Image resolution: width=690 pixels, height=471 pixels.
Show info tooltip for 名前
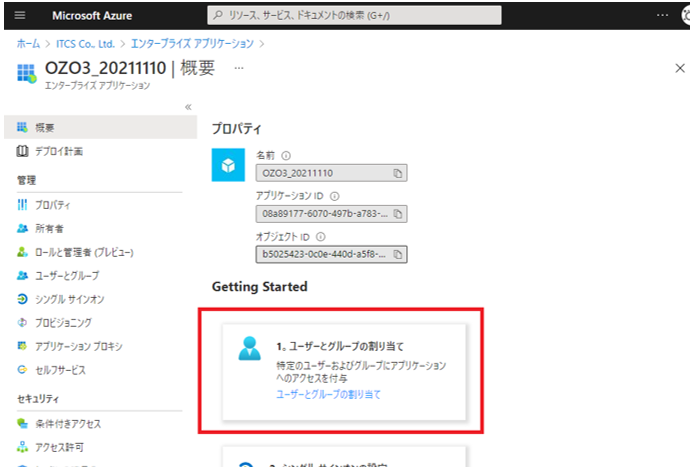286,156
